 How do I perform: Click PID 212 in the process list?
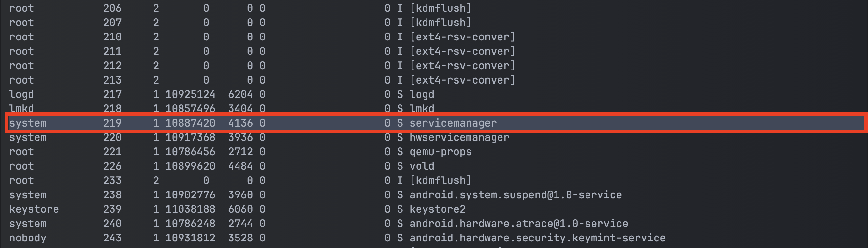click(112, 66)
